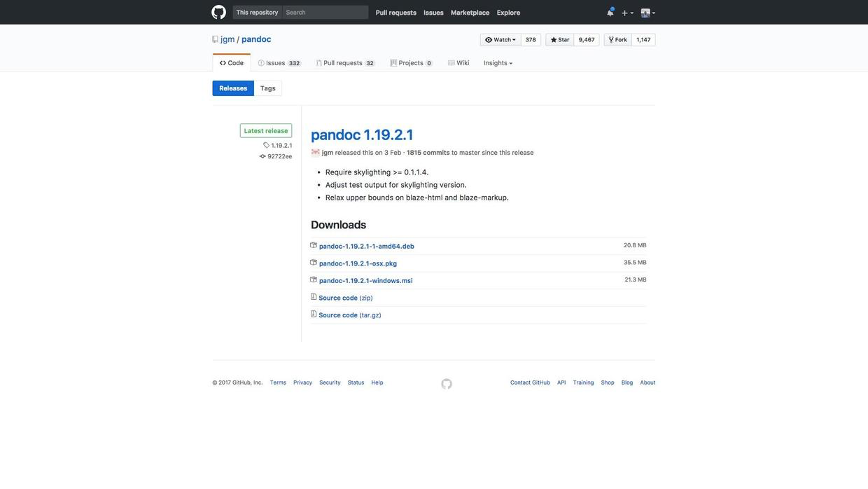Viewport: 868px width, 489px height.
Task: Toggle Watch dropdown for repository
Action: click(500, 40)
